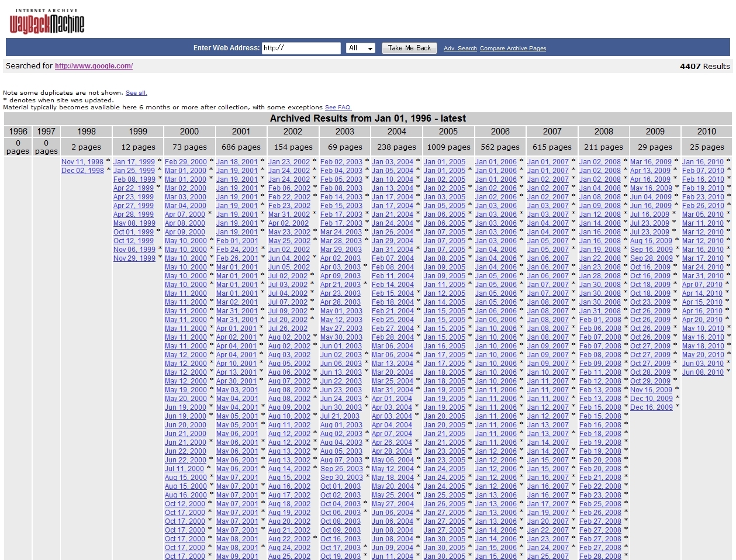The height and width of the screenshot is (560, 736).
Task: Open Compare Archive Pages link
Action: pyautogui.click(x=513, y=49)
